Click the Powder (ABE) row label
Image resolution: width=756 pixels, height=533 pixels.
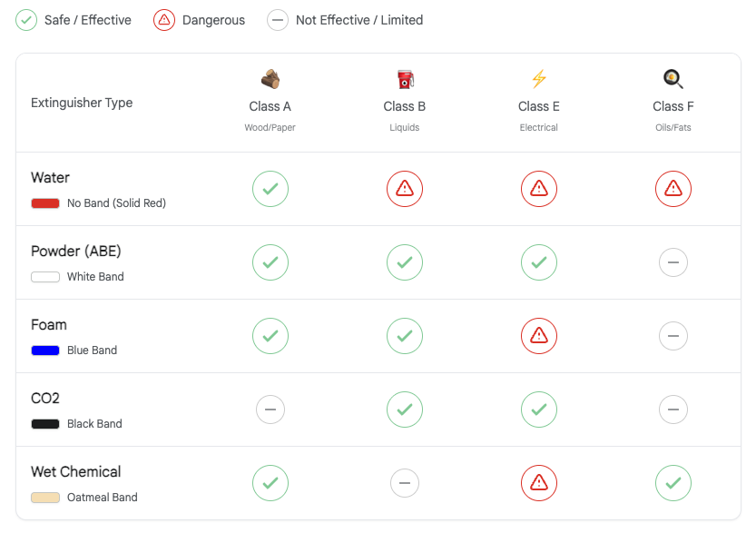pyautogui.click(x=76, y=251)
